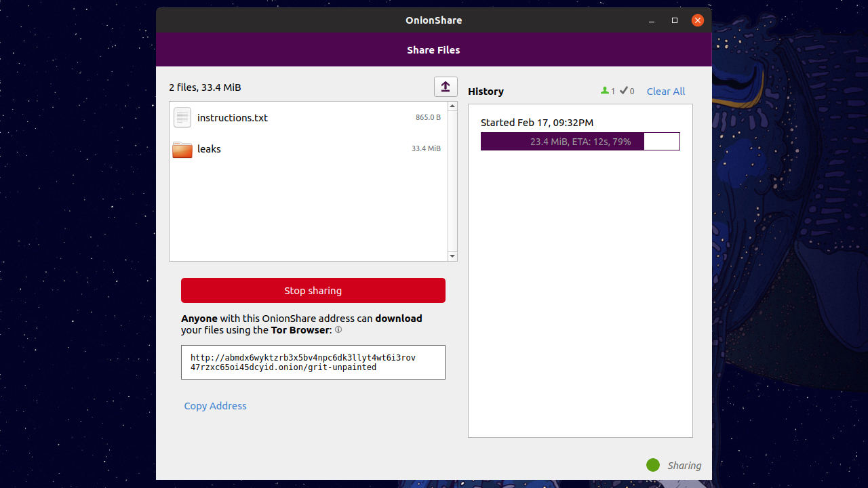Click the Share Files header title
The image size is (868, 488).
(433, 50)
